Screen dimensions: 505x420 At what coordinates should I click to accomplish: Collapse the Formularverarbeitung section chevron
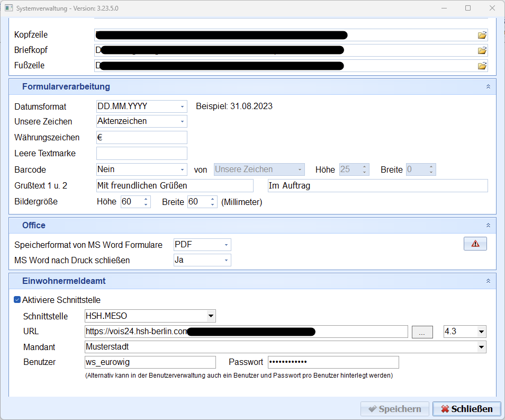click(488, 86)
